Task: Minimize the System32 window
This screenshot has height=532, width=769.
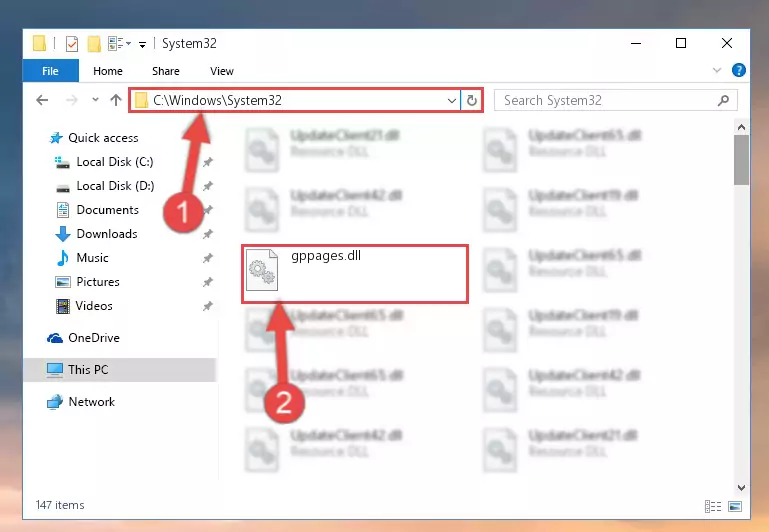Action: 636,44
